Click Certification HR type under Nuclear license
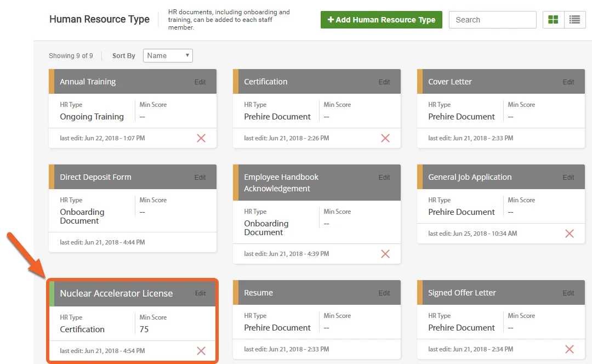Screen dimensions: 592x364 point(82,329)
